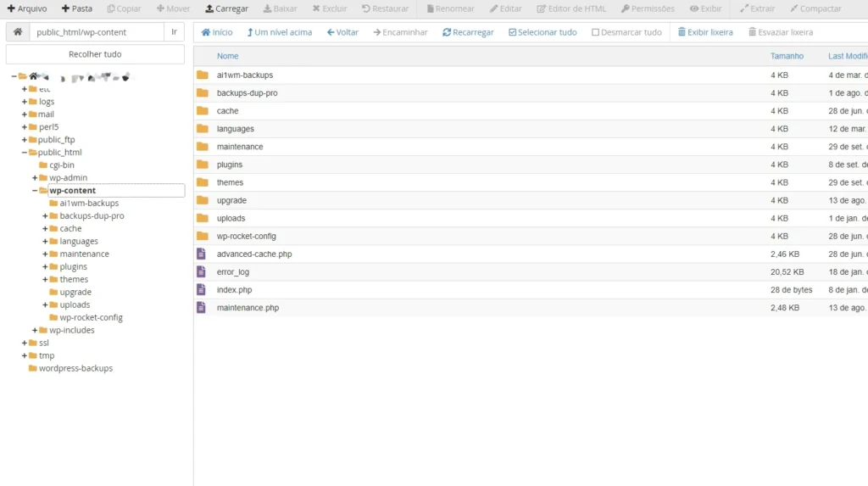The height and width of the screenshot is (486, 868).
Task: Click the Ir go button
Action: [174, 32]
